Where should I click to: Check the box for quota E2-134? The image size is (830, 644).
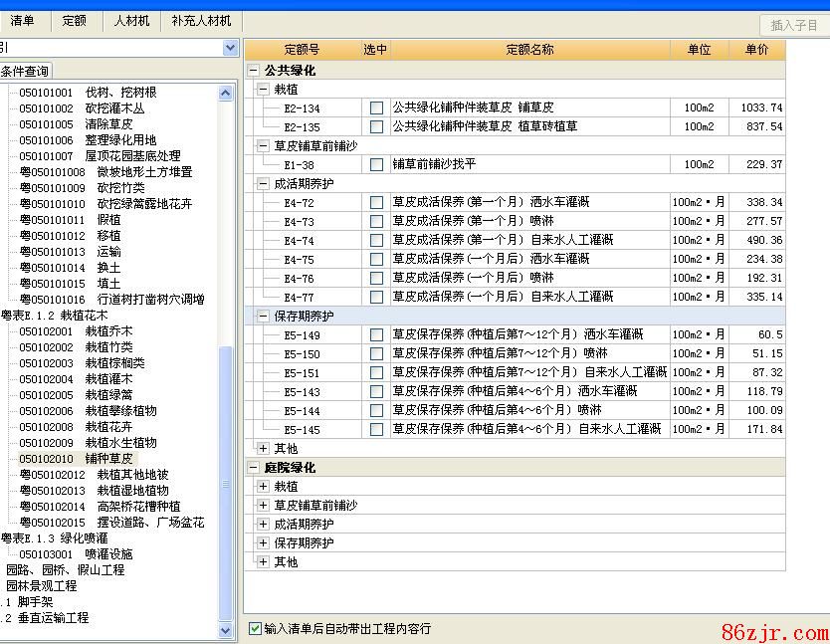point(376,107)
